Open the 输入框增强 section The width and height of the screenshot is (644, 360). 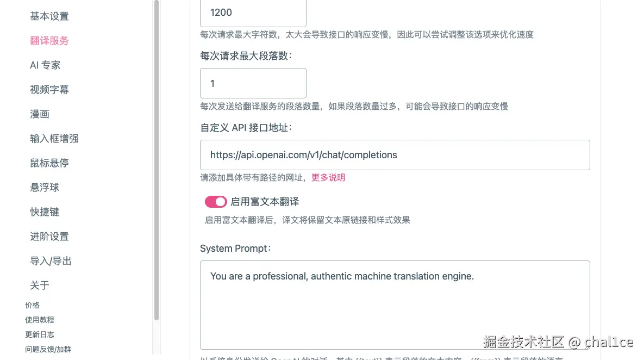tap(54, 138)
